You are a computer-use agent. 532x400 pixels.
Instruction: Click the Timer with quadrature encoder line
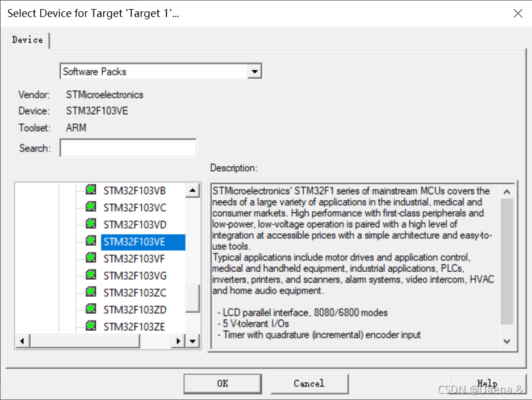tap(319, 335)
